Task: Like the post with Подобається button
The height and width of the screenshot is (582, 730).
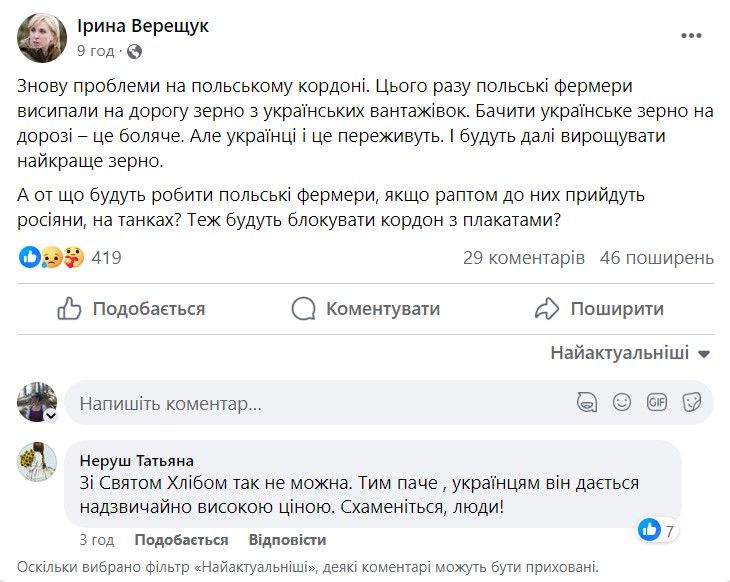Action: tap(131, 309)
